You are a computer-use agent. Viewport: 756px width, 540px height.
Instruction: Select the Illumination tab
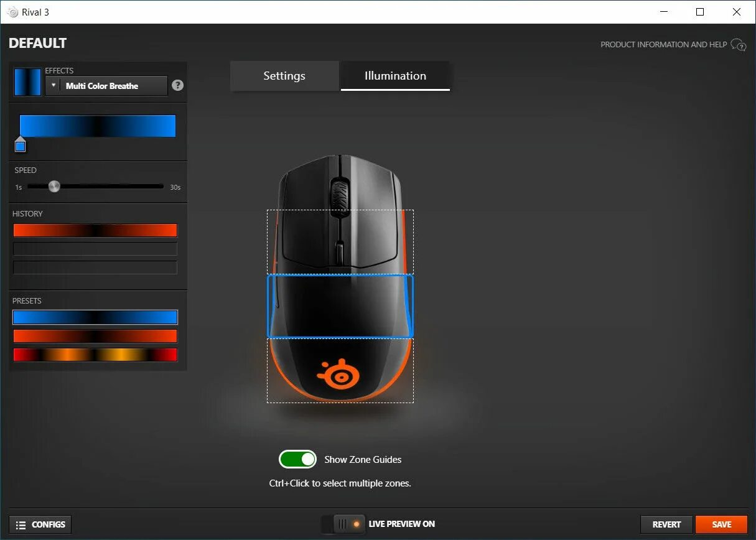point(395,76)
